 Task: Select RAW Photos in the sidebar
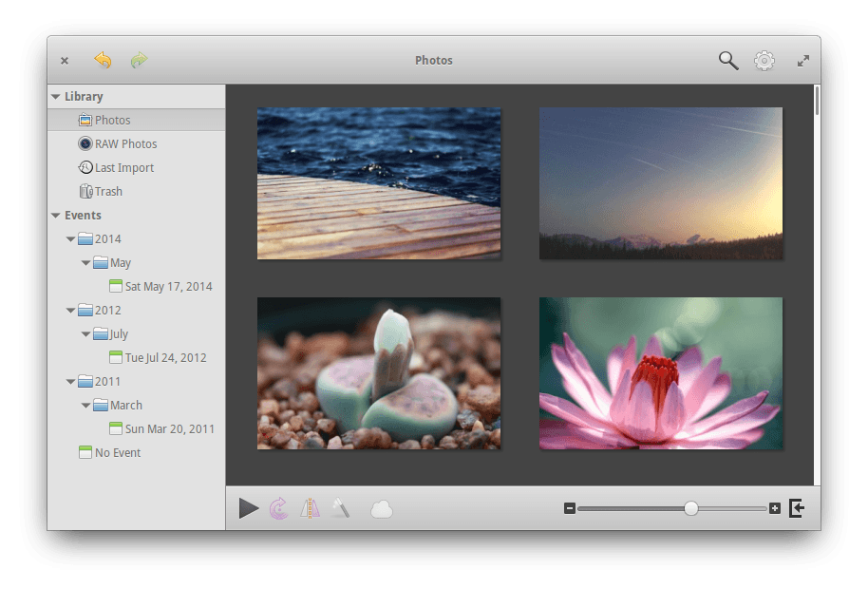click(125, 144)
